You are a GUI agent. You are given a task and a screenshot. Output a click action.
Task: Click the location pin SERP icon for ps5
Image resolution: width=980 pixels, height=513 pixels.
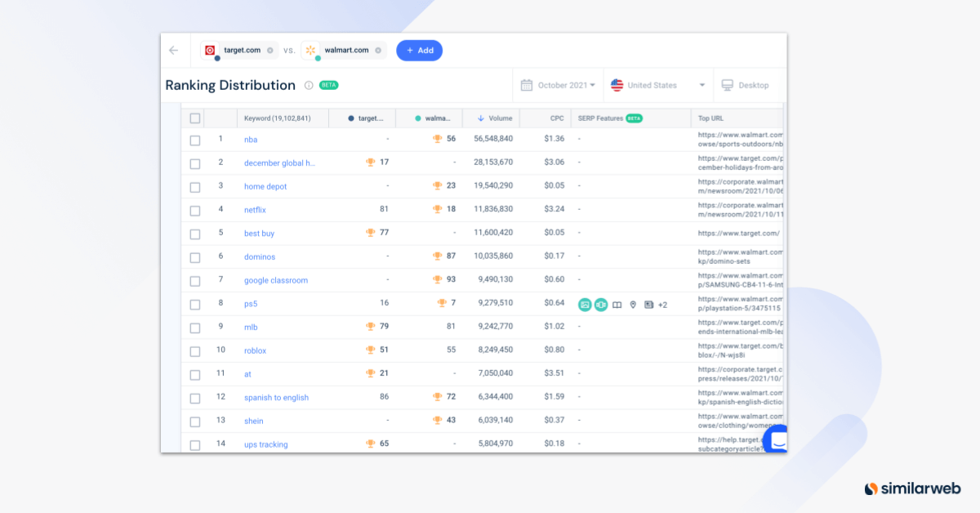(x=633, y=305)
